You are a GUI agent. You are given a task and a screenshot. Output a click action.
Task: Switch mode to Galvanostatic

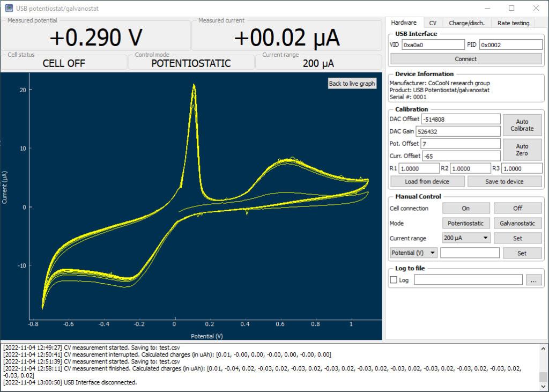[517, 223]
